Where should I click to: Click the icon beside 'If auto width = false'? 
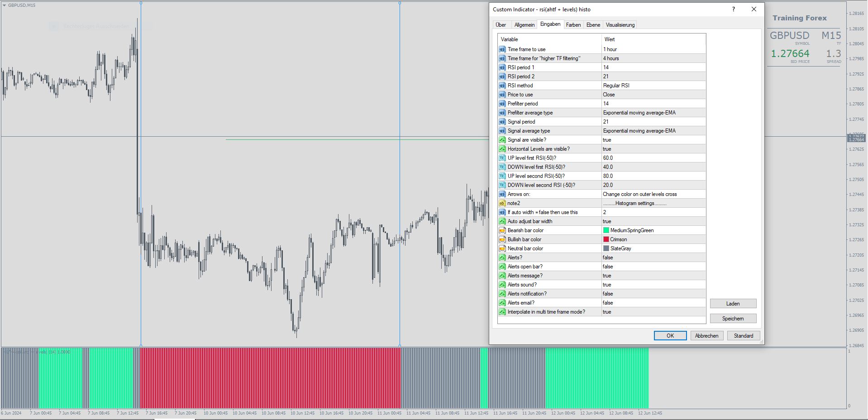click(502, 212)
